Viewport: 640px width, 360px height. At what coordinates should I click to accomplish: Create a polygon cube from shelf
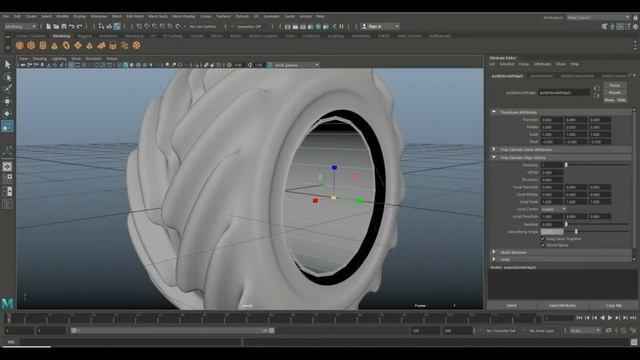pyautogui.click(x=31, y=45)
